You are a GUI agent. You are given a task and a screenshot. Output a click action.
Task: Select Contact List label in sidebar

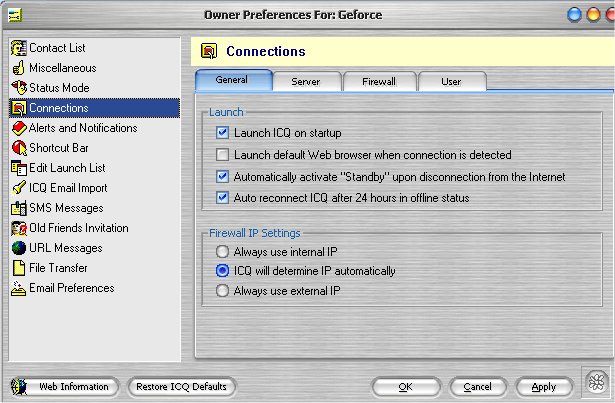coord(57,48)
